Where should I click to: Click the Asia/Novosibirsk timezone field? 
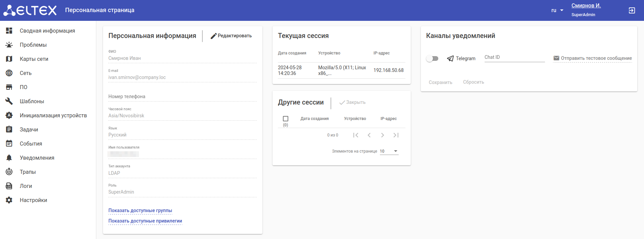(183, 116)
